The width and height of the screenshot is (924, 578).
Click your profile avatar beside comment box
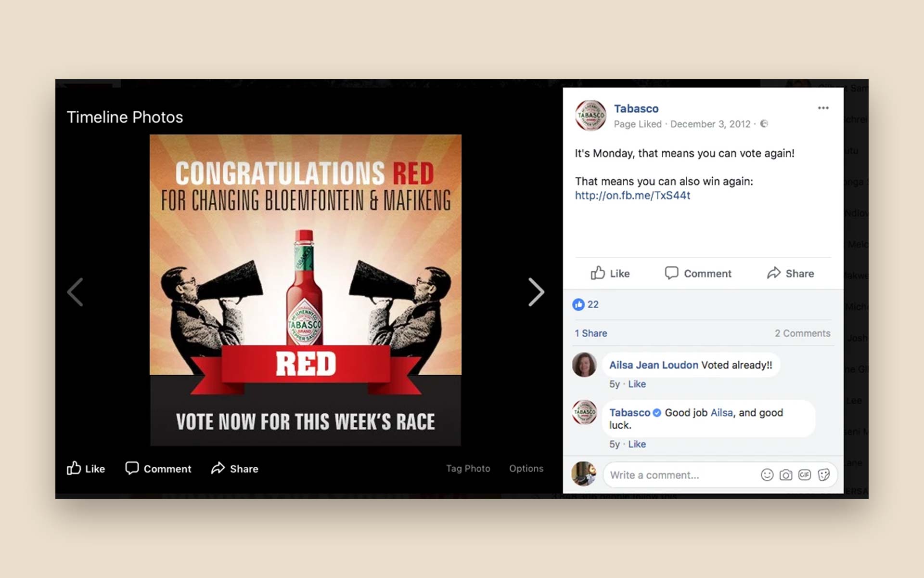584,473
